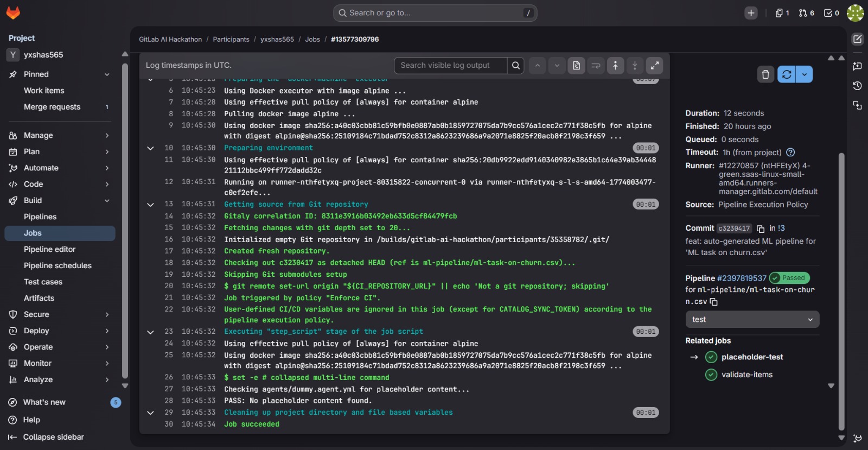Open merge request !3 link
Viewport: 868px width, 450px height.
781,229
